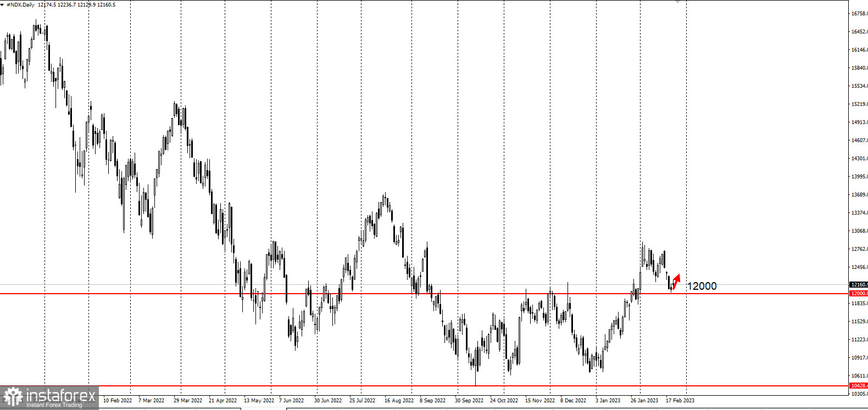
Task: Click the 10917 price scale label
Action: (860, 358)
